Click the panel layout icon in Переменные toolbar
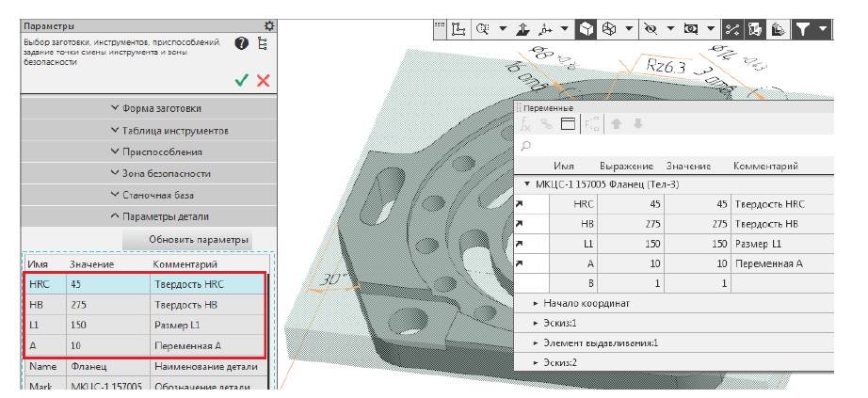 [x=568, y=123]
